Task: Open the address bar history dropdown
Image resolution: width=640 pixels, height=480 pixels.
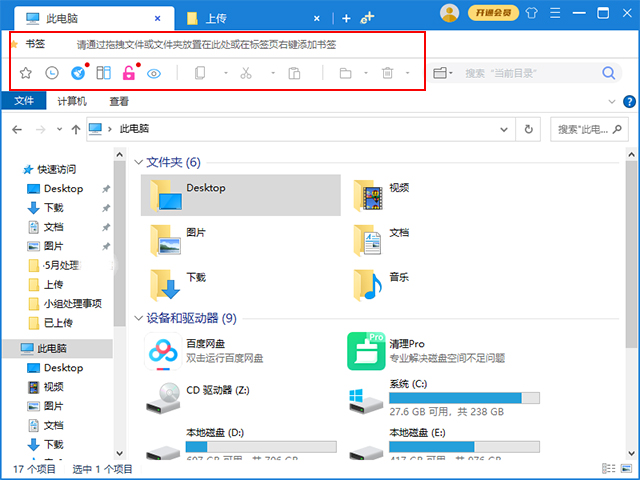Action: point(504,129)
